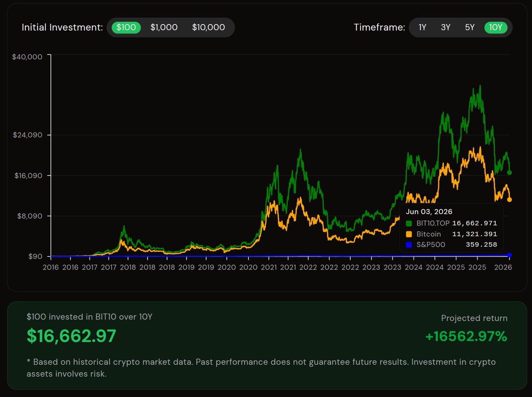Screen dimensions: 532x397
Task: Click the BIT10.TOP value 16,662.971
Action: pyautogui.click(x=474, y=223)
